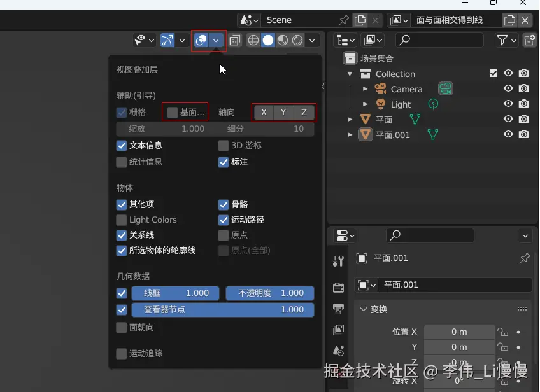Collapse the Collection tree item

point(350,74)
